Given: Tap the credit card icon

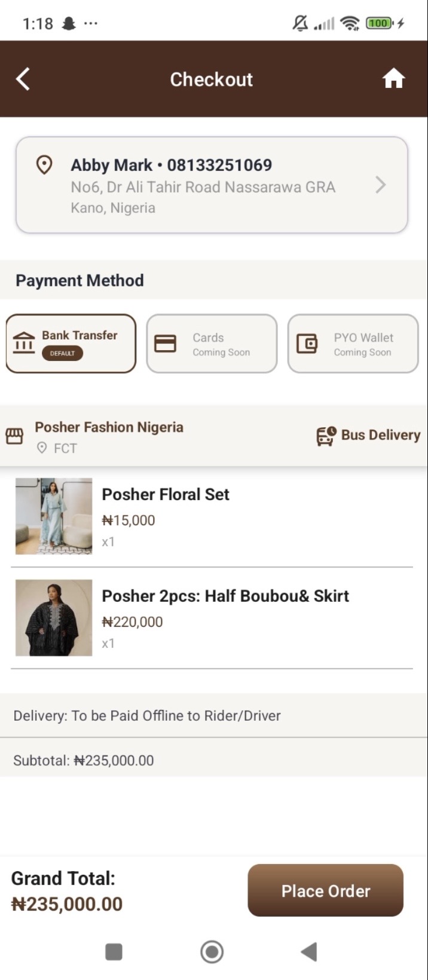Looking at the screenshot, I should 165,344.
